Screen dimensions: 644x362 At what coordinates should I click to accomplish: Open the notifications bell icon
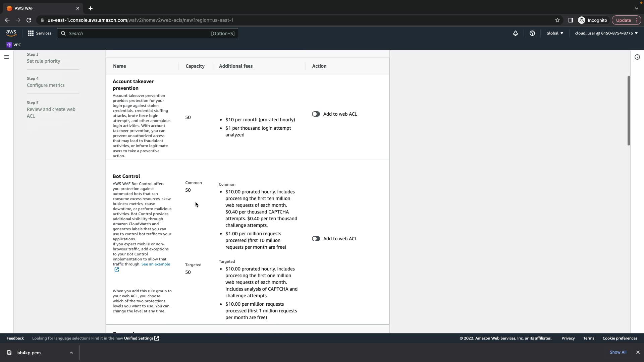coord(515,33)
